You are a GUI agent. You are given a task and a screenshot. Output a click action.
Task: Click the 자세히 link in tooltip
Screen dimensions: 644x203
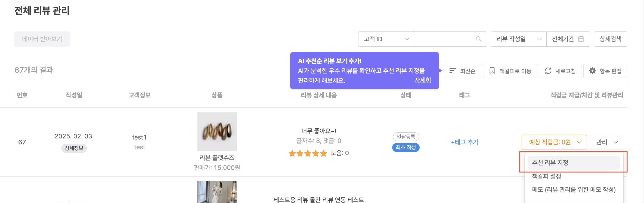pos(423,80)
